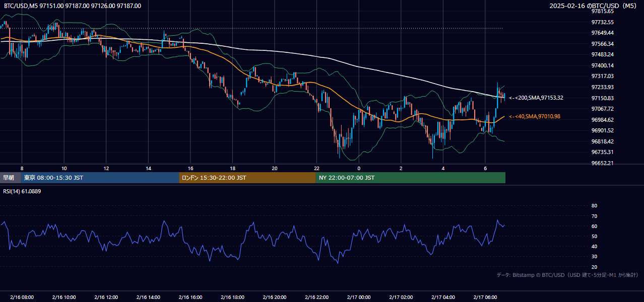Click price axis value 97067.72
Viewport: 644px width, 302px height.
pos(603,109)
